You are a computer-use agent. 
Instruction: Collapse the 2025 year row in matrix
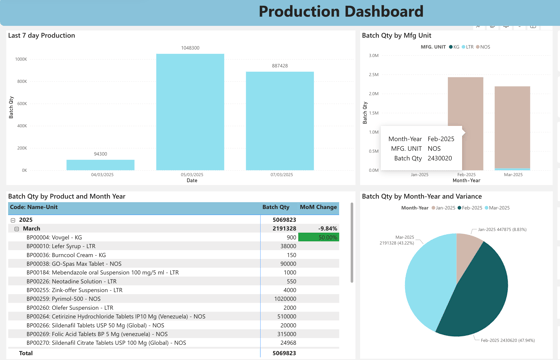tap(13, 220)
